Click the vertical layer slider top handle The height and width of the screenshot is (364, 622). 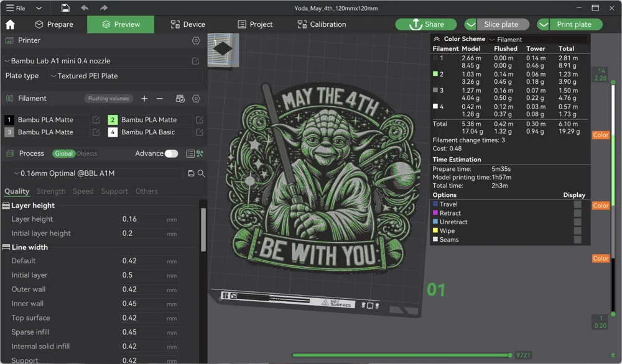click(613, 83)
